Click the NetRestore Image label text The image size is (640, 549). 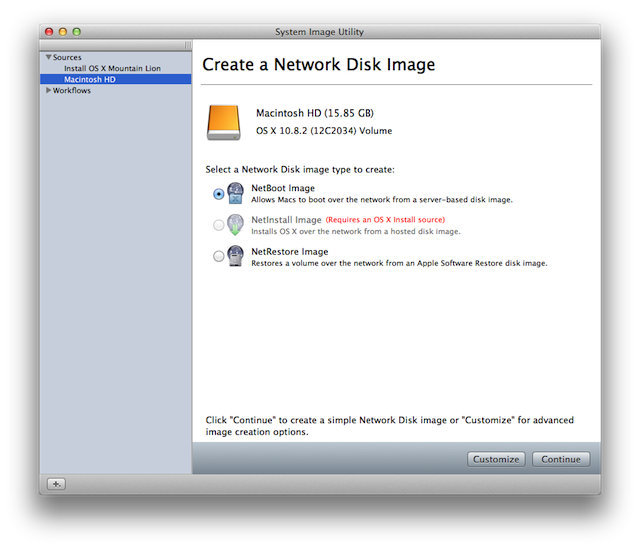coord(290,252)
